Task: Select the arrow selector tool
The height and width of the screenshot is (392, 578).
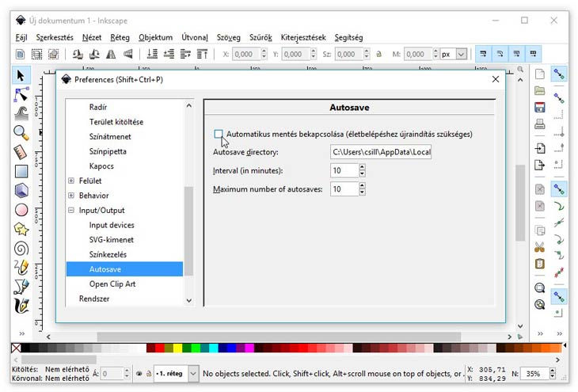Action: coord(21,75)
